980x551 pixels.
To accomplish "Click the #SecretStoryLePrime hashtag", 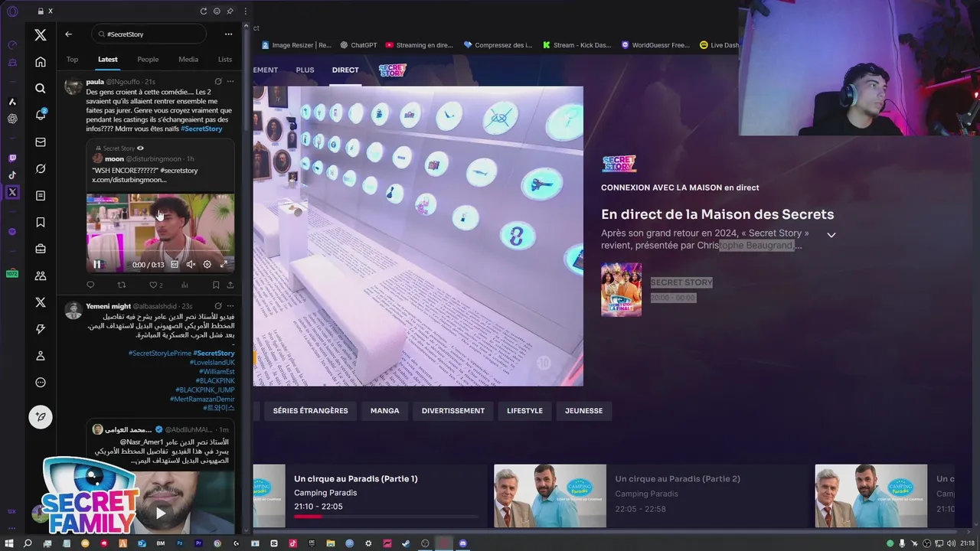I will point(160,354).
